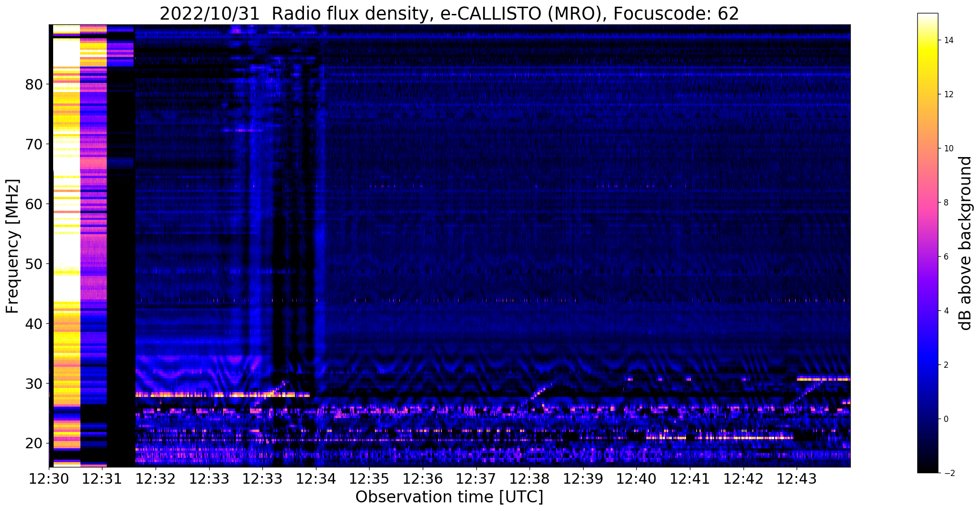Click the colorbar tick label 8
Screen dimensions: 980x511
pos(946,203)
